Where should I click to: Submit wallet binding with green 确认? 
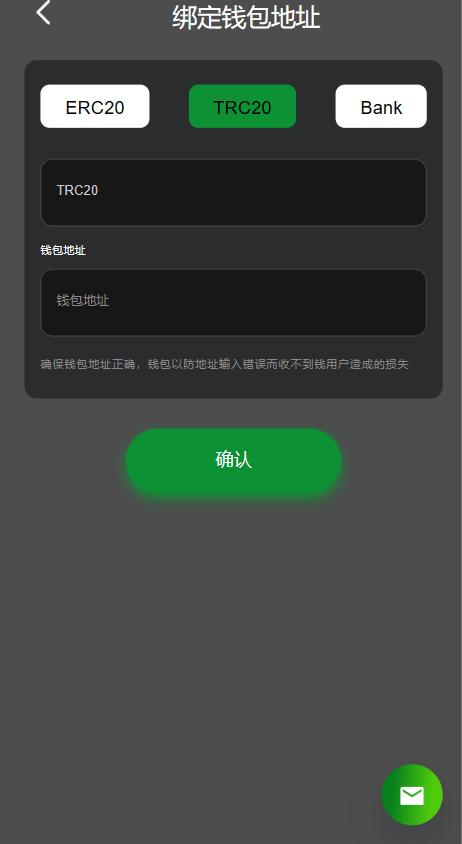click(x=234, y=461)
